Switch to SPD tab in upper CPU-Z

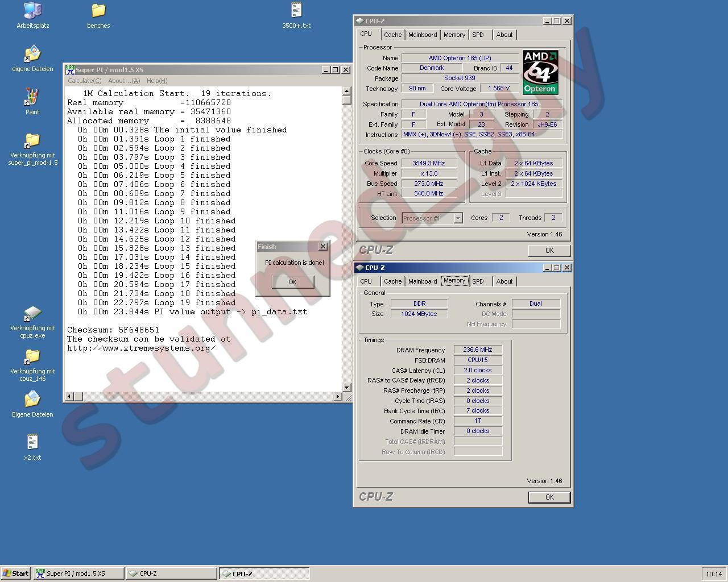pyautogui.click(x=478, y=35)
